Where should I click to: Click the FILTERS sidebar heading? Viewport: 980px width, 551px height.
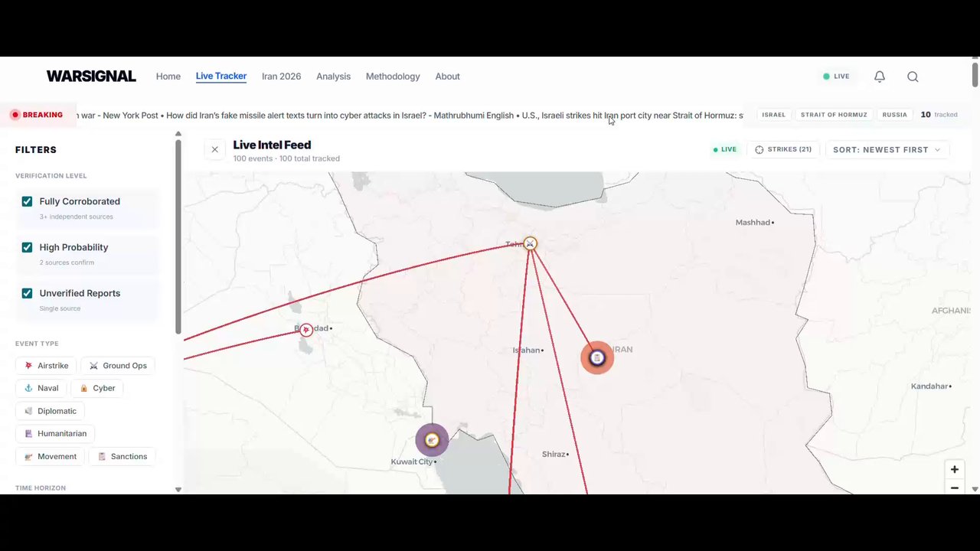(x=36, y=150)
